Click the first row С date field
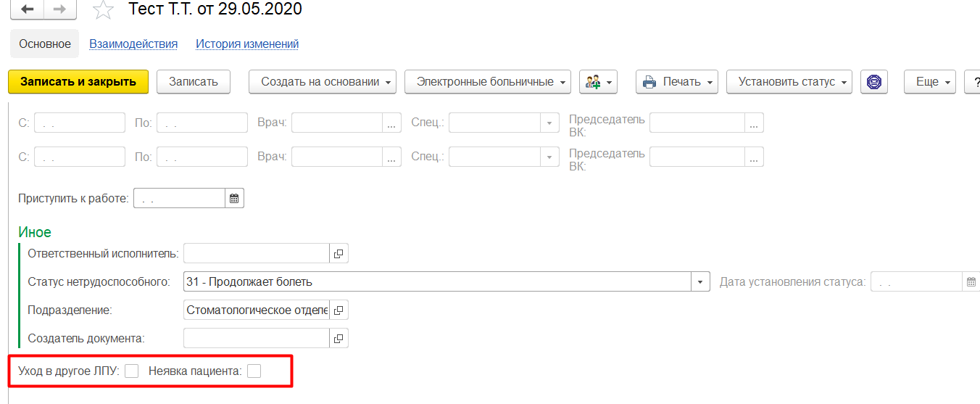 79,123
